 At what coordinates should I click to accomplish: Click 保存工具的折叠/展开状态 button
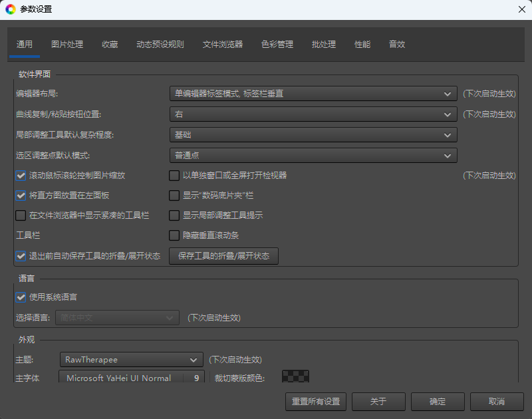coord(223,256)
